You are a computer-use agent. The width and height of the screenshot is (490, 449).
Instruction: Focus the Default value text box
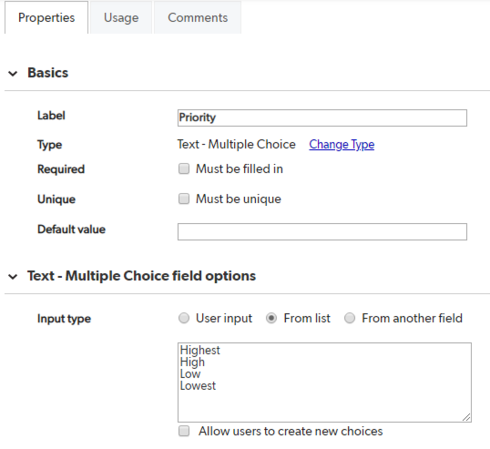(322, 232)
